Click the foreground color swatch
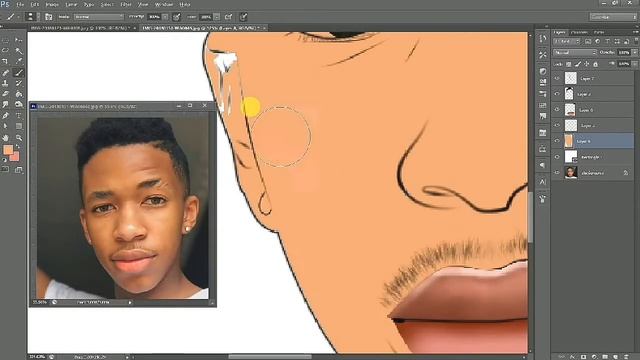 [x=7, y=150]
